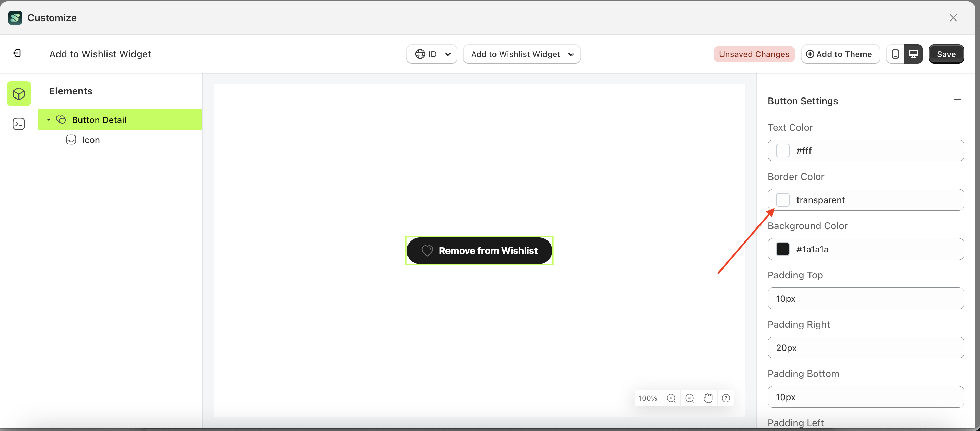Image resolution: width=980 pixels, height=431 pixels.
Task: Open the Background Color swatch picker
Action: 783,249
